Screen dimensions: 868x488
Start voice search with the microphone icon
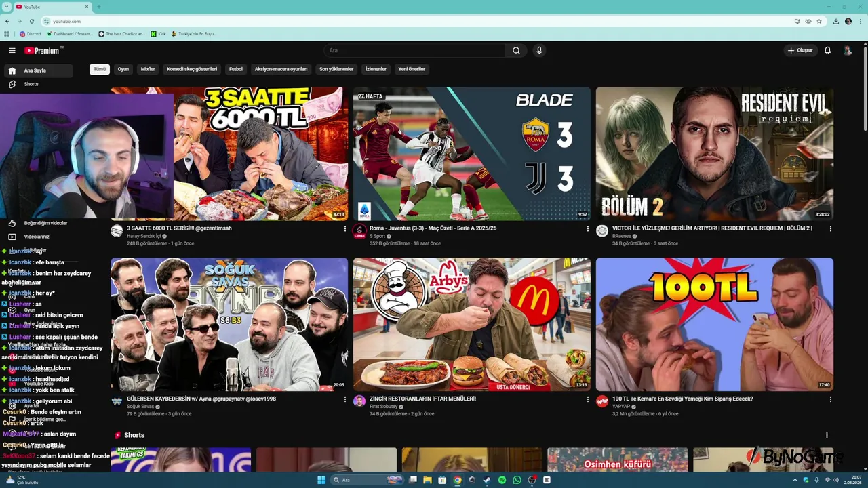[x=539, y=50]
